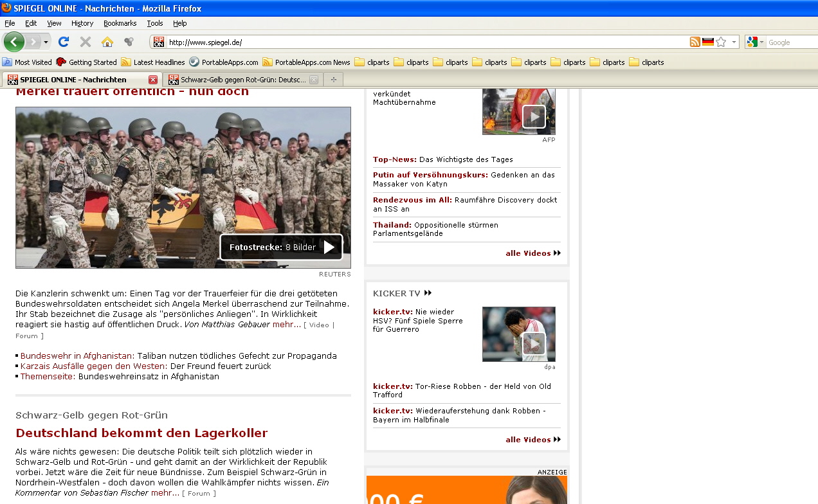Expand the address bar URL history dropdown
The height and width of the screenshot is (504, 818).
click(734, 42)
